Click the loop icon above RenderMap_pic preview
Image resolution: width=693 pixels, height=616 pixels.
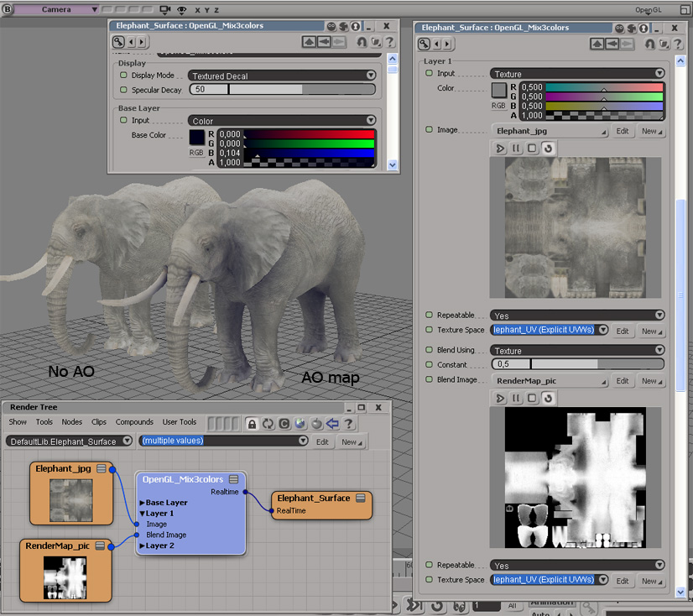547,398
